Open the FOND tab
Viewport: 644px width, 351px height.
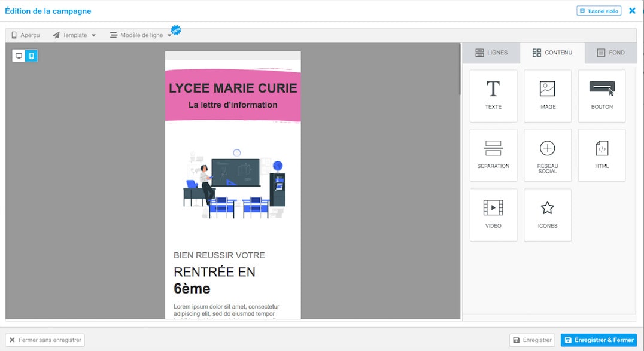(610, 53)
